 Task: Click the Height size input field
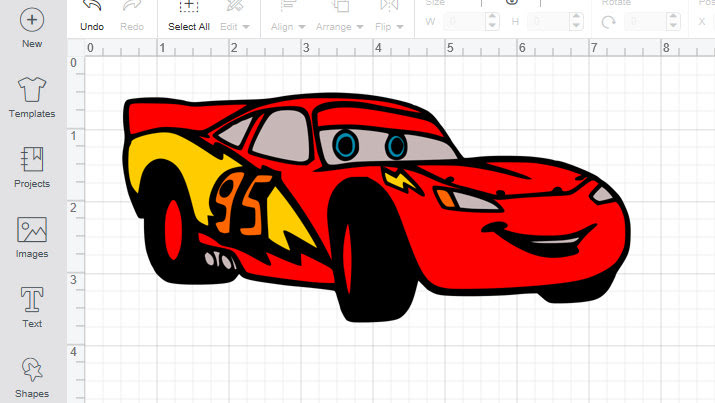coord(548,21)
